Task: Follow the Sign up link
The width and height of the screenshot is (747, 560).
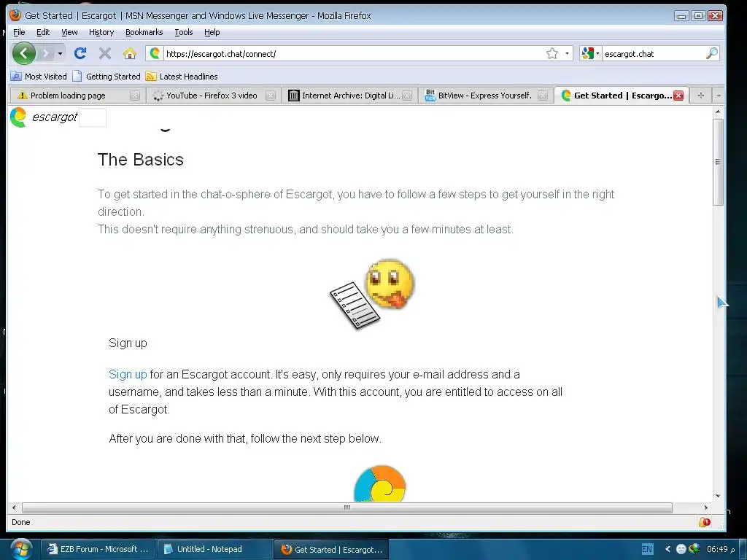Action: coord(128,374)
